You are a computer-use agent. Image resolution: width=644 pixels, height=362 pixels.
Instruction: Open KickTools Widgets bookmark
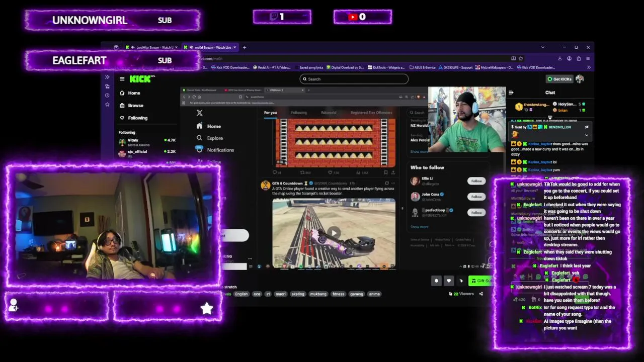[386, 67]
